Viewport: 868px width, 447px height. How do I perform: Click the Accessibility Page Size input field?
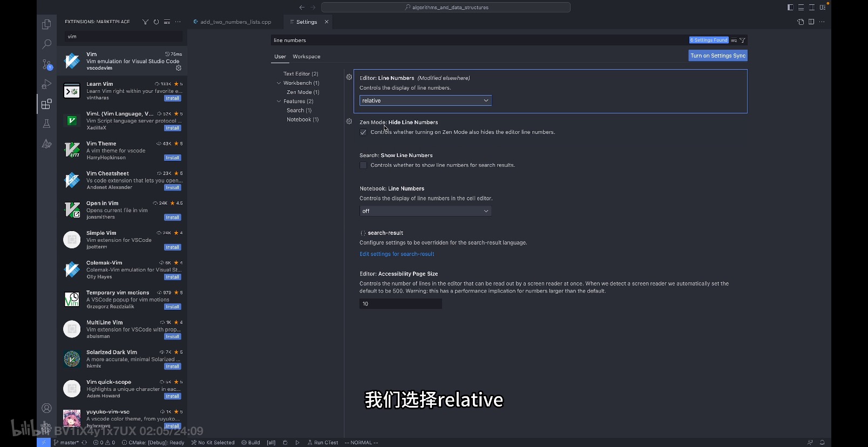point(401,304)
